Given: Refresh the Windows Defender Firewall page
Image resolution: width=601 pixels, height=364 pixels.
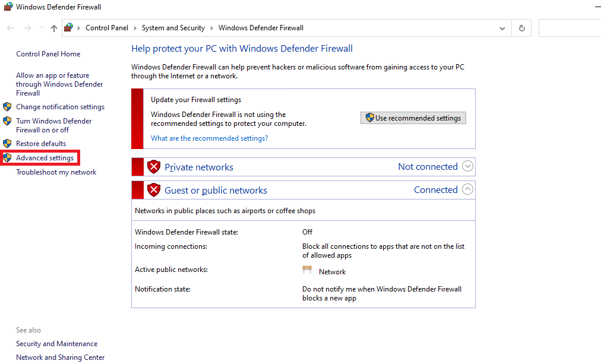Looking at the screenshot, I should click(x=521, y=28).
